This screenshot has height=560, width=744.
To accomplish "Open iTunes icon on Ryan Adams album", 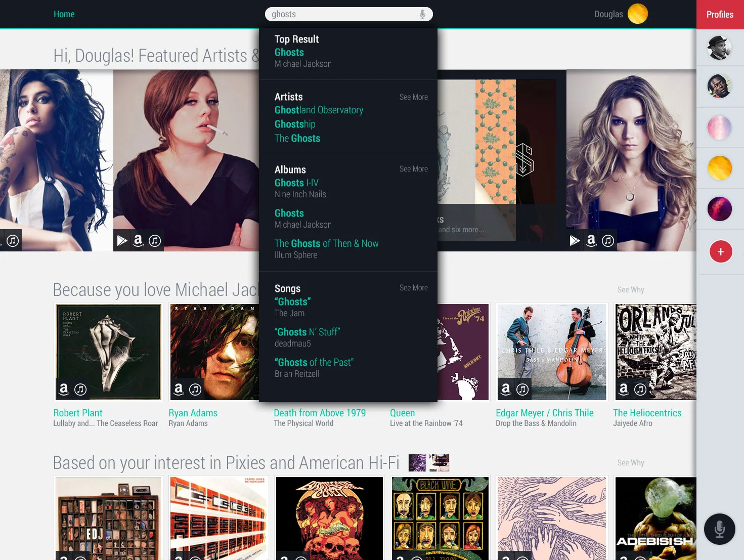I will pyautogui.click(x=195, y=390).
